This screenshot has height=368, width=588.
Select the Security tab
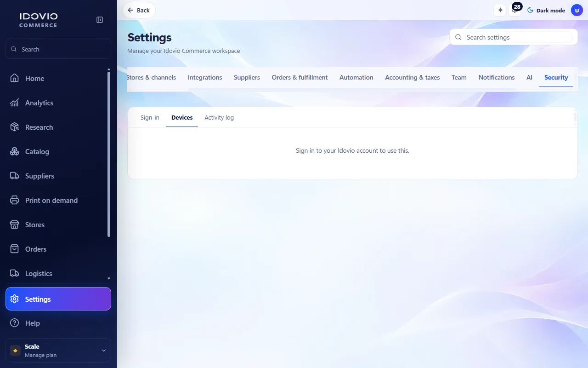coord(556,77)
